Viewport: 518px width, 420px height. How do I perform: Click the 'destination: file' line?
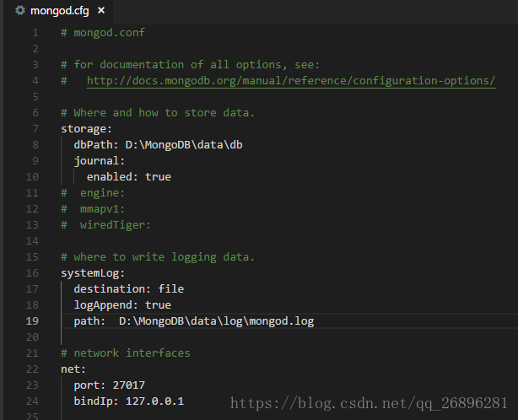click(129, 289)
